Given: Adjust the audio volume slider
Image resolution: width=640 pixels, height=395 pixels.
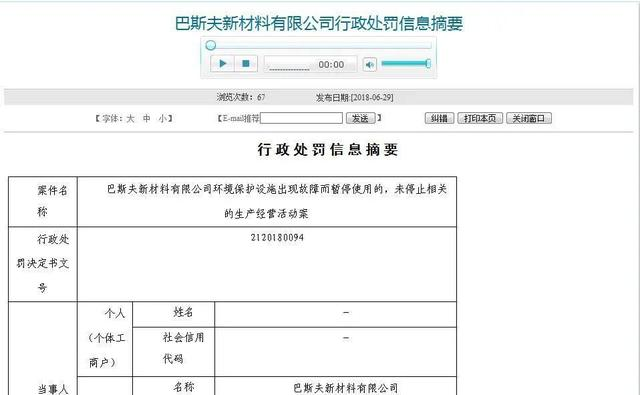Looking at the screenshot, I should 406,63.
